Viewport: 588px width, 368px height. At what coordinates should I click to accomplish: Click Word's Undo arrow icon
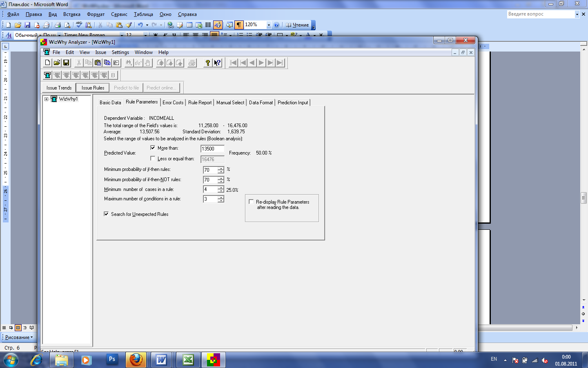point(140,25)
